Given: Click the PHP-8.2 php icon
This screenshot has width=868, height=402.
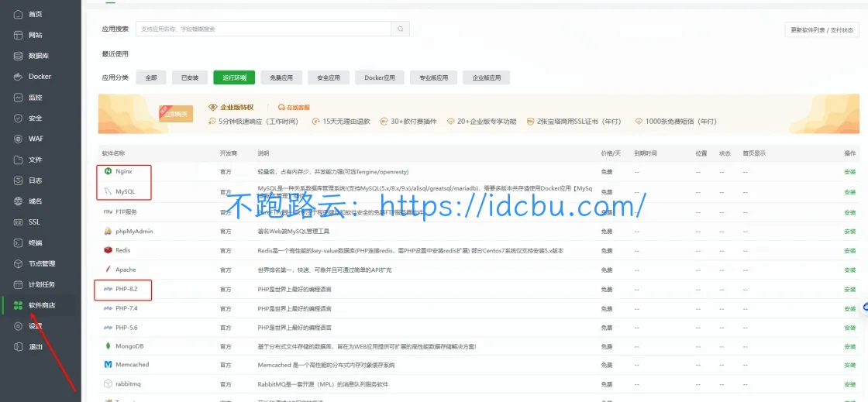Looking at the screenshot, I should [x=108, y=289].
